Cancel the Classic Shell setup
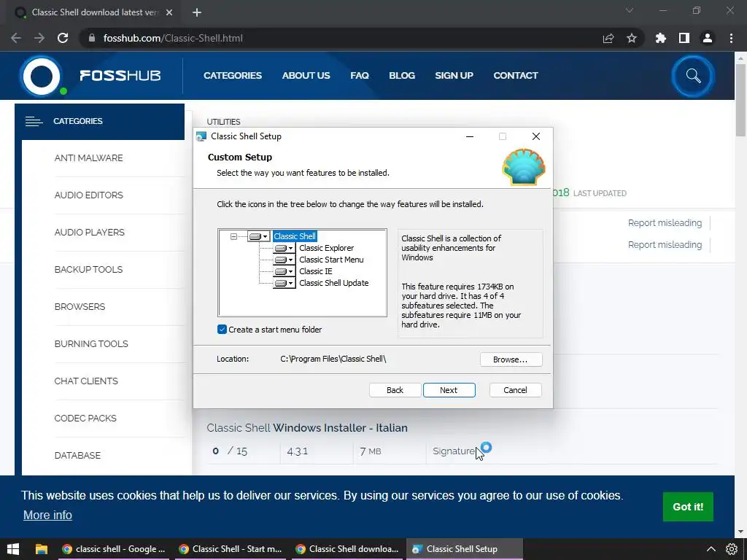 click(x=516, y=390)
